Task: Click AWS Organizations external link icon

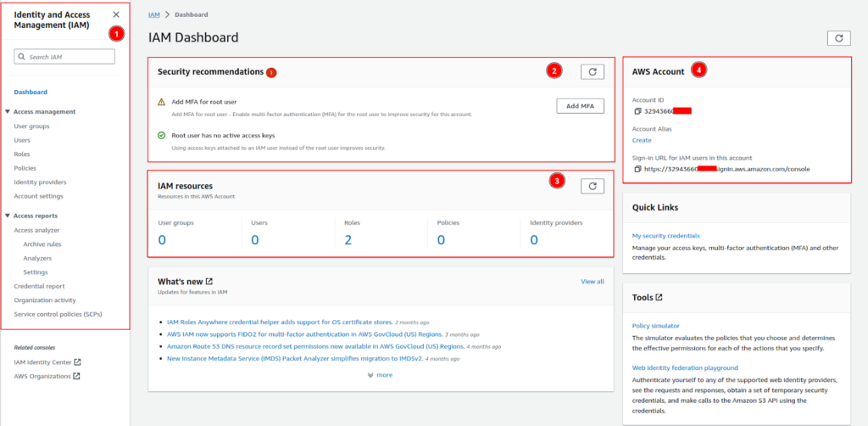Action: pyautogui.click(x=77, y=376)
